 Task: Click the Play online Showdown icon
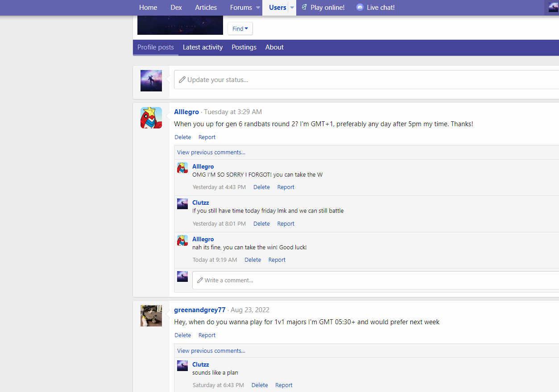pyautogui.click(x=304, y=8)
